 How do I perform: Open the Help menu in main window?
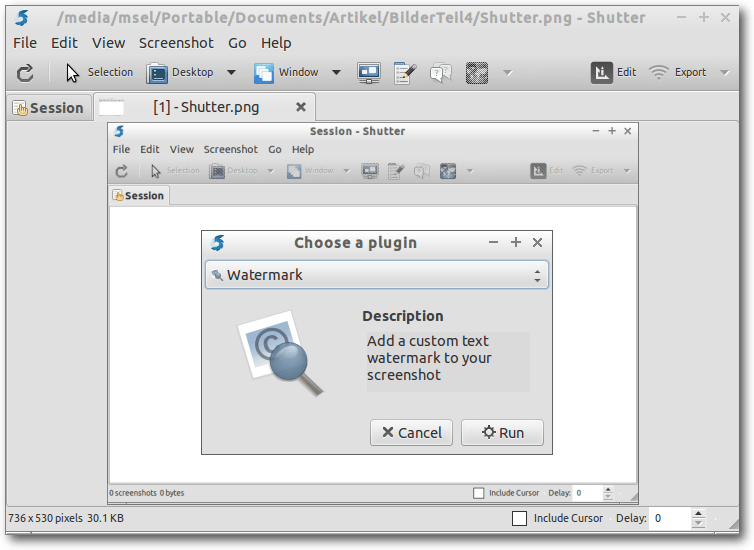pos(276,43)
